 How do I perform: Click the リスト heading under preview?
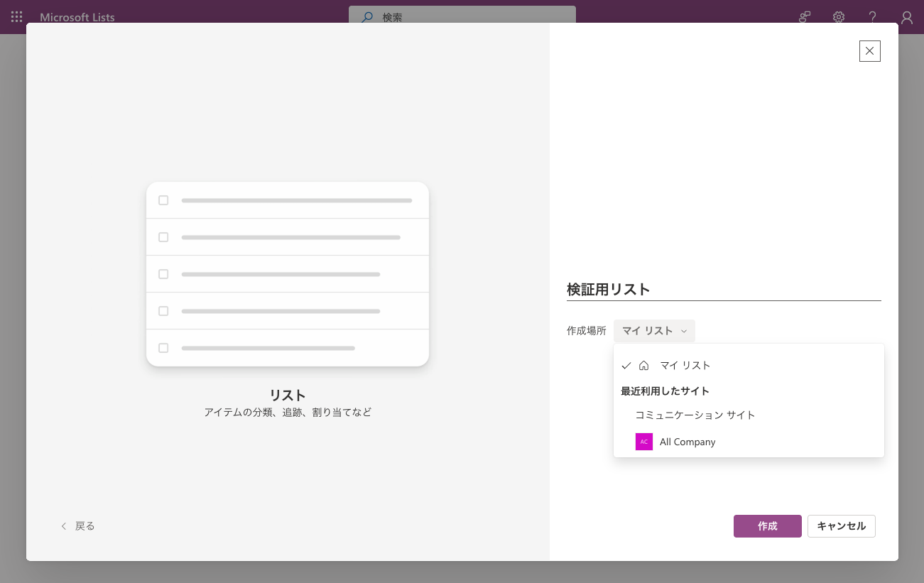288,396
